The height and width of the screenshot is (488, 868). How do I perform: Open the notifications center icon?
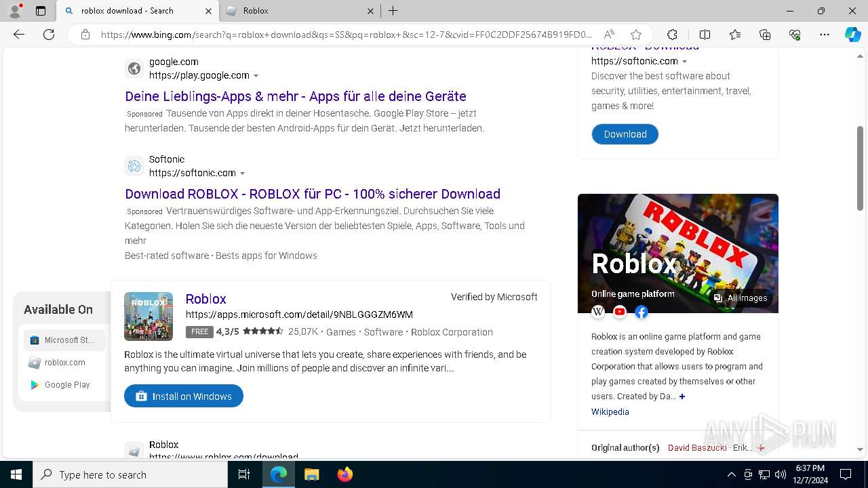click(846, 474)
